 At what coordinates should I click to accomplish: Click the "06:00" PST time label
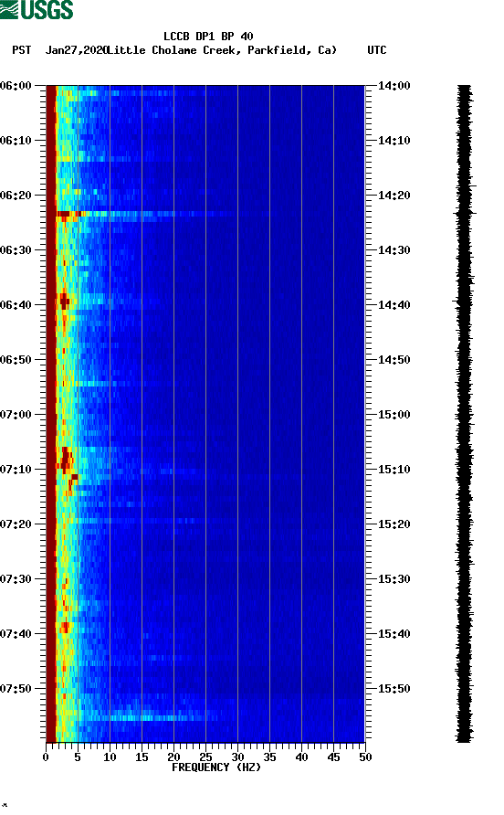16,86
